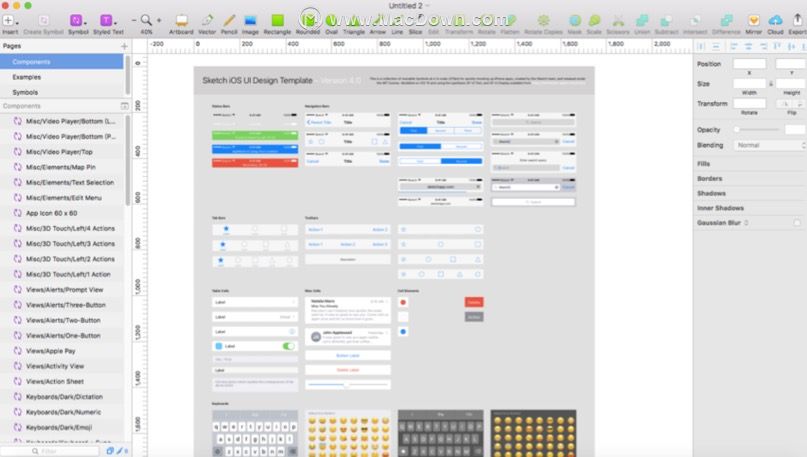
Task: Click the layer Filter search field
Action: point(51,451)
